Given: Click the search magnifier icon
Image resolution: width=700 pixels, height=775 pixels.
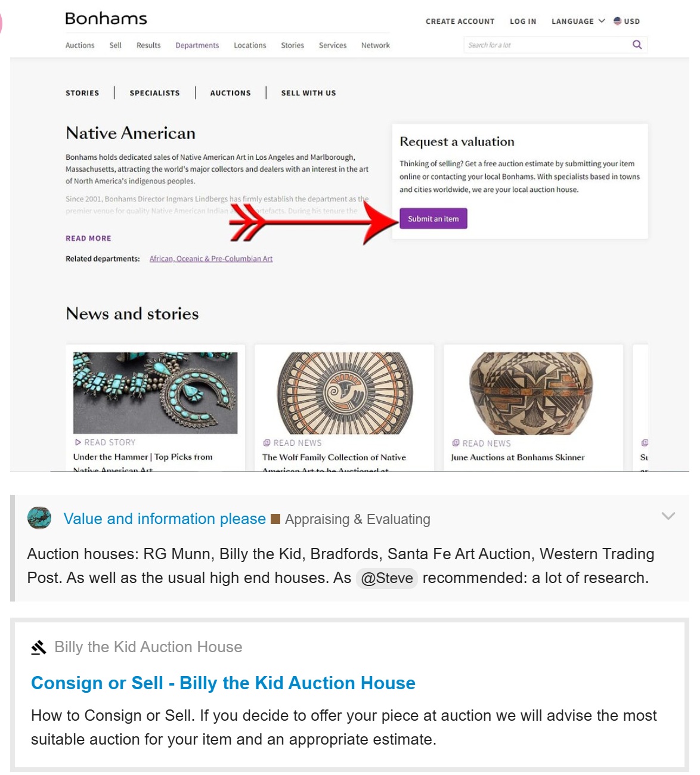Looking at the screenshot, I should pos(637,45).
